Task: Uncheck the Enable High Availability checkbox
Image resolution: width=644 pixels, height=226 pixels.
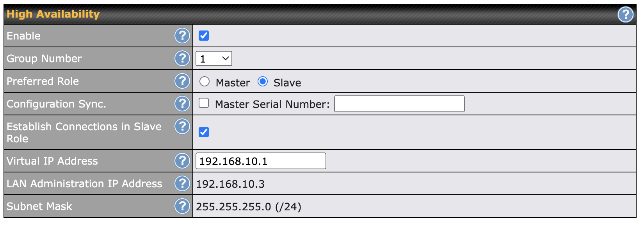Action: (x=204, y=36)
